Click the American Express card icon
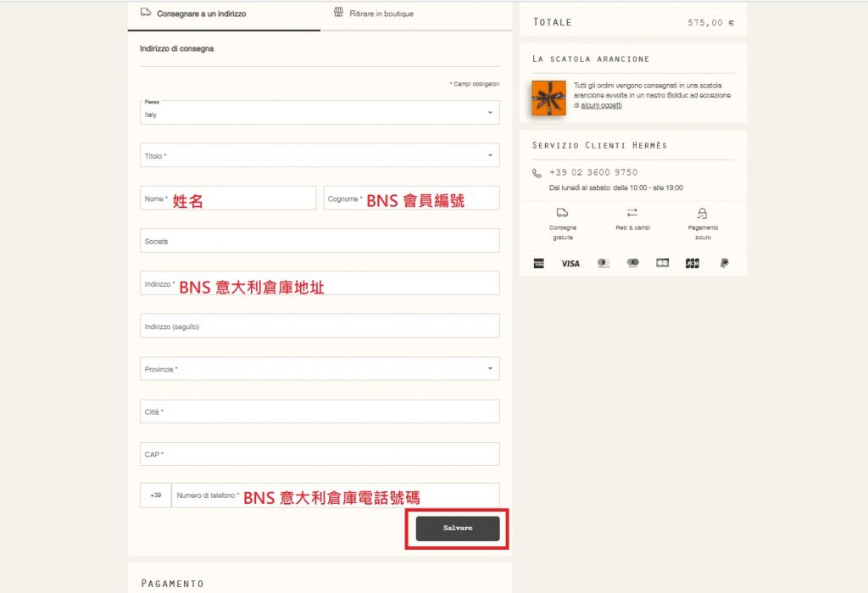Viewport: 868px width, 593px height. pos(538,264)
